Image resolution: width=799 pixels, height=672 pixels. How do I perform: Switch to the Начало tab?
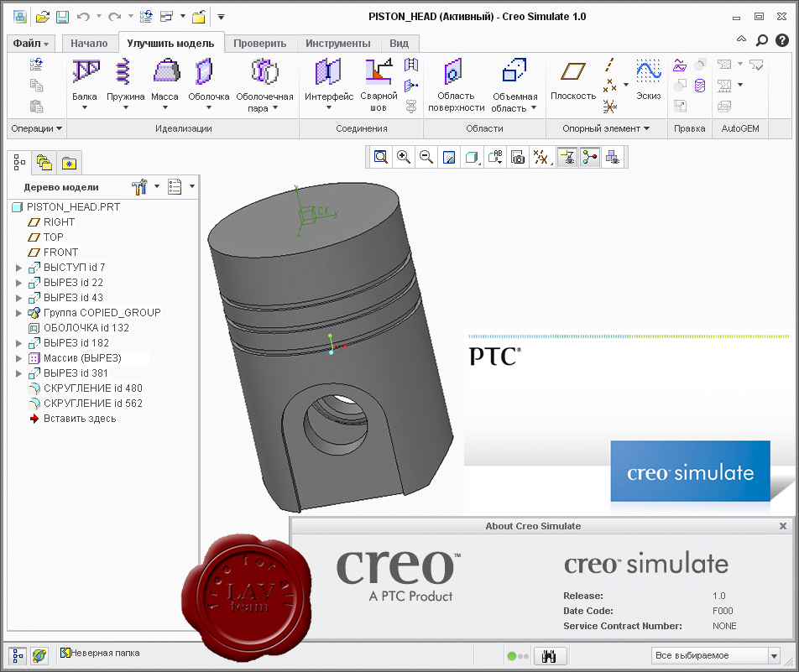(x=89, y=44)
